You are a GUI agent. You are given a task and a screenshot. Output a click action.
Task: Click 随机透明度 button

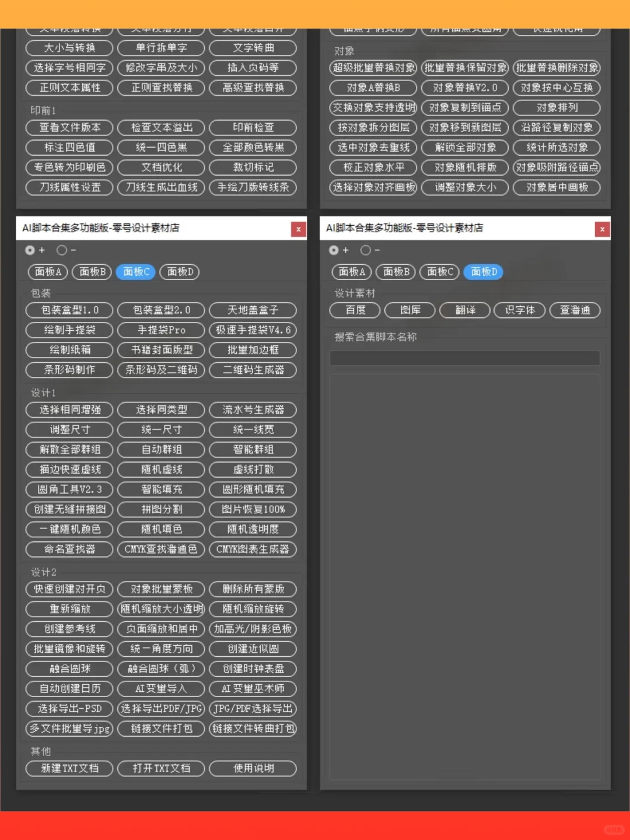point(253,529)
